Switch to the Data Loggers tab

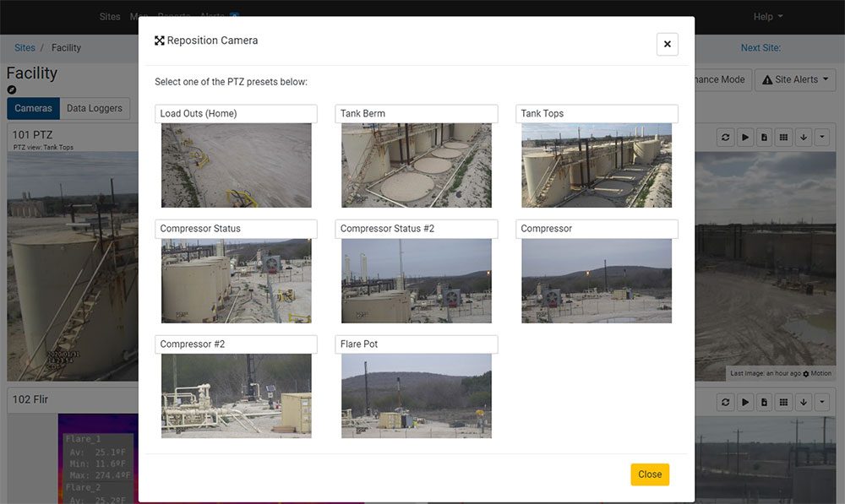95,108
